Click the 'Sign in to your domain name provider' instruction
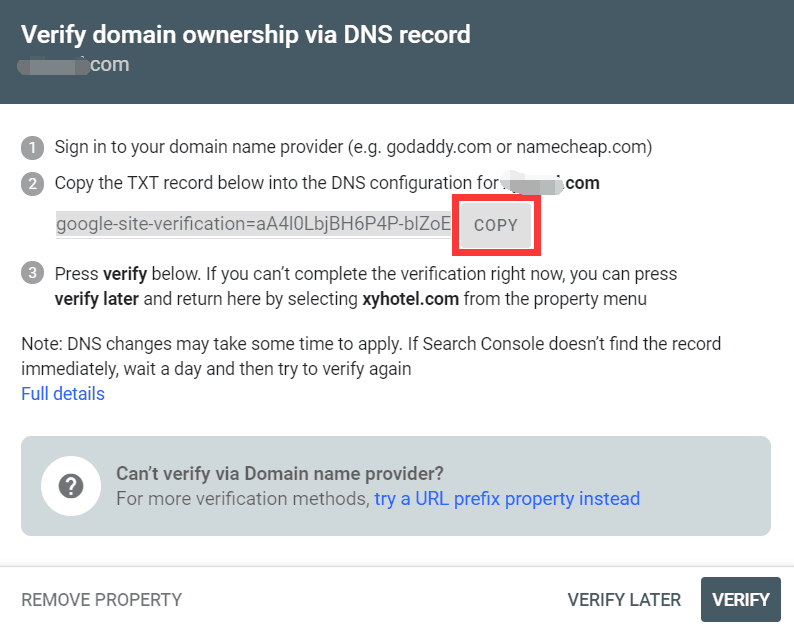Viewport: 794px width, 628px height. (353, 147)
